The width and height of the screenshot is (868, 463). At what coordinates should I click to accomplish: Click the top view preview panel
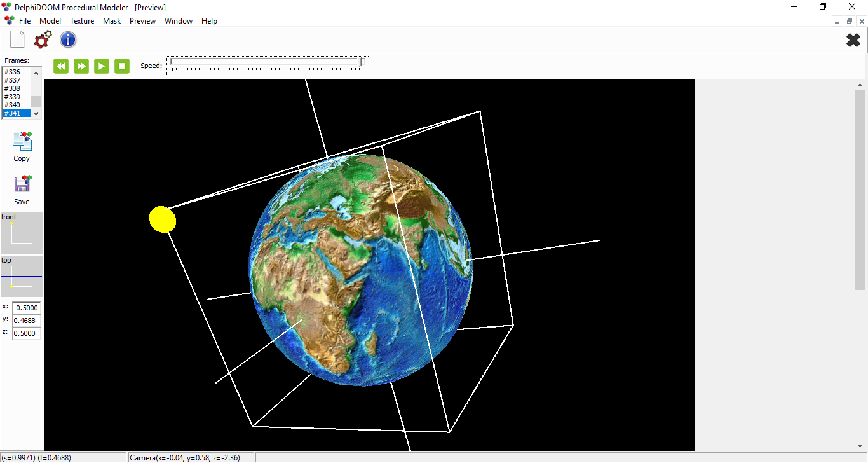[22, 277]
